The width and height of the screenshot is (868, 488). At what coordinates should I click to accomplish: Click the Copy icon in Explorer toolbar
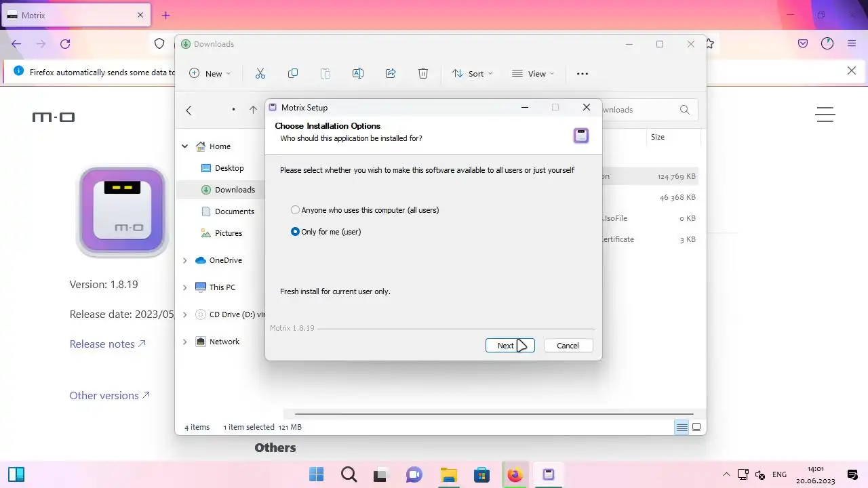[x=293, y=73]
